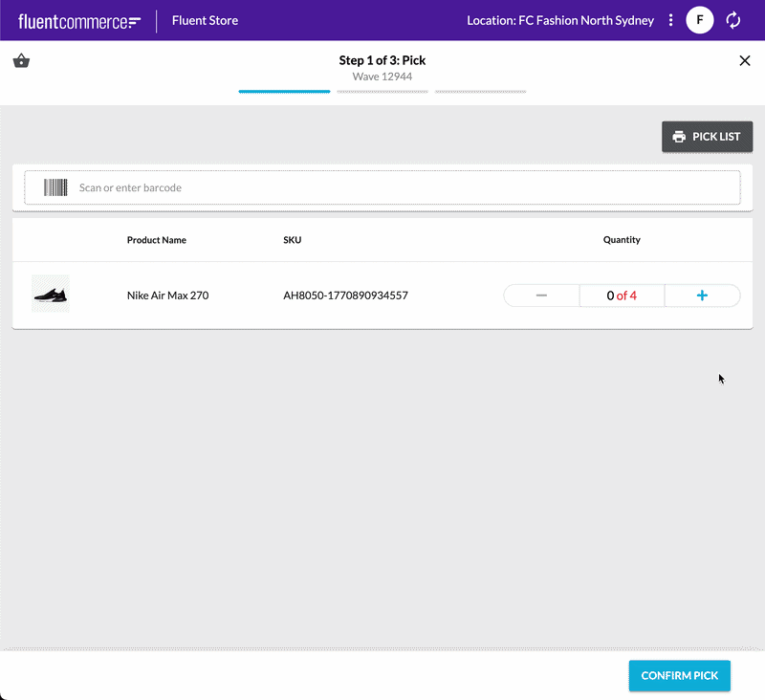Click the Wave 12944 subtitle

tap(382, 77)
